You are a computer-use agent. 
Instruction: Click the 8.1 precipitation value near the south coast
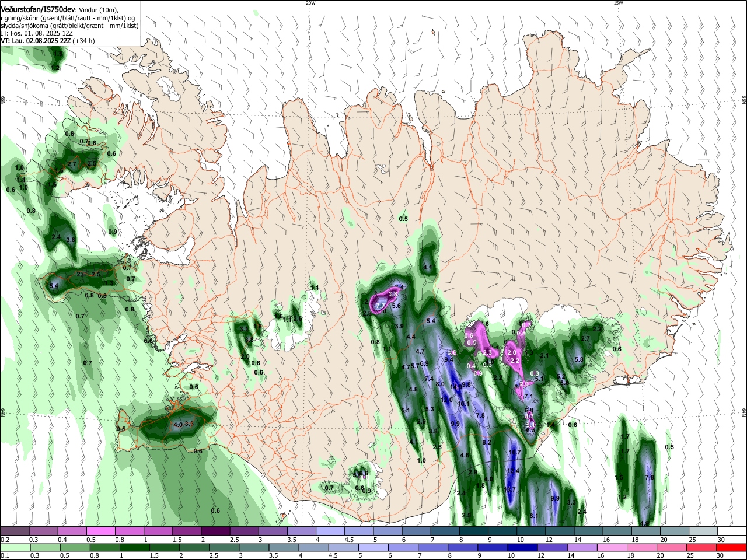(x=534, y=516)
